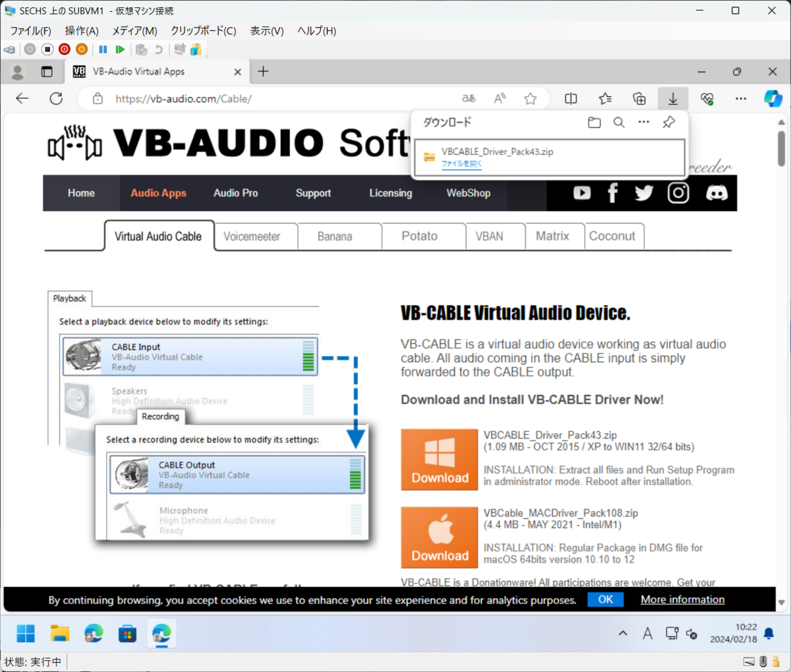This screenshot has width=791, height=672.
Task: Click Audio Pro in site navigation
Action: click(235, 193)
